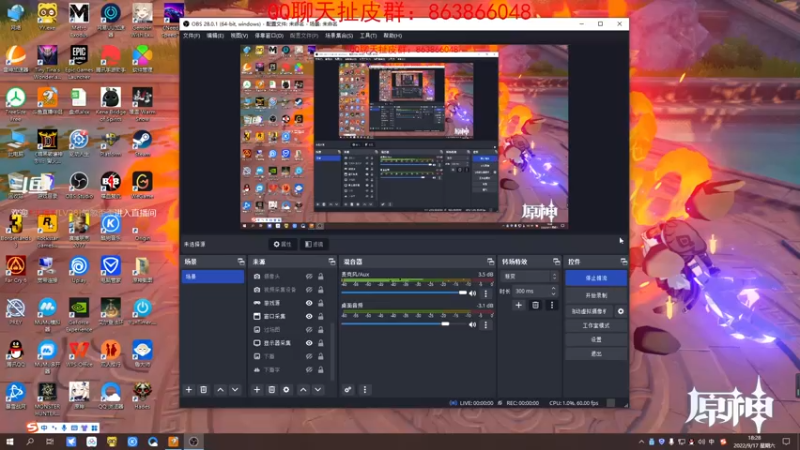This screenshot has height=450, width=800.
Task: Show the 视频采集设备 source via eye icon
Action: [x=309, y=290]
